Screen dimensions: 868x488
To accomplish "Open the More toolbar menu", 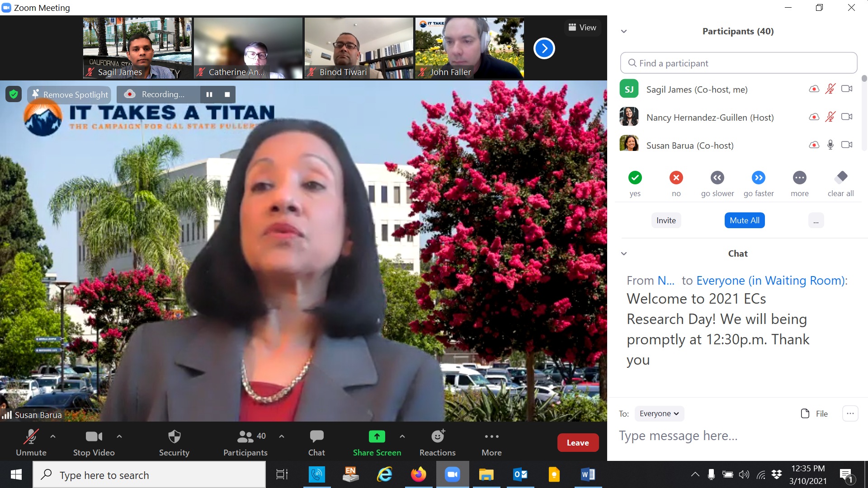I will point(491,442).
